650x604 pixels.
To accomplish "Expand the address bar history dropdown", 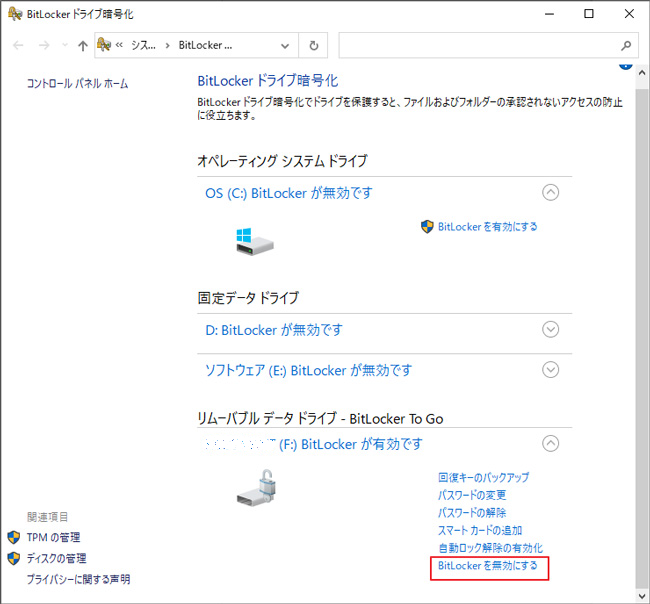I will click(x=285, y=46).
